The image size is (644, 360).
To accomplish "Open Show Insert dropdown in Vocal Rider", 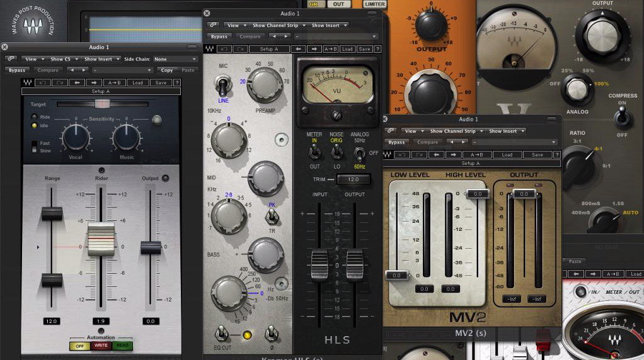I will tap(101, 59).
